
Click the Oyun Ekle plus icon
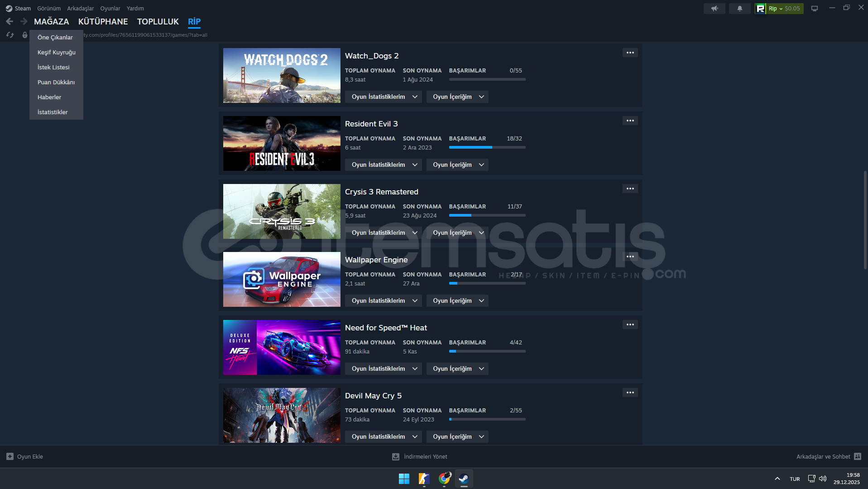[10, 456]
